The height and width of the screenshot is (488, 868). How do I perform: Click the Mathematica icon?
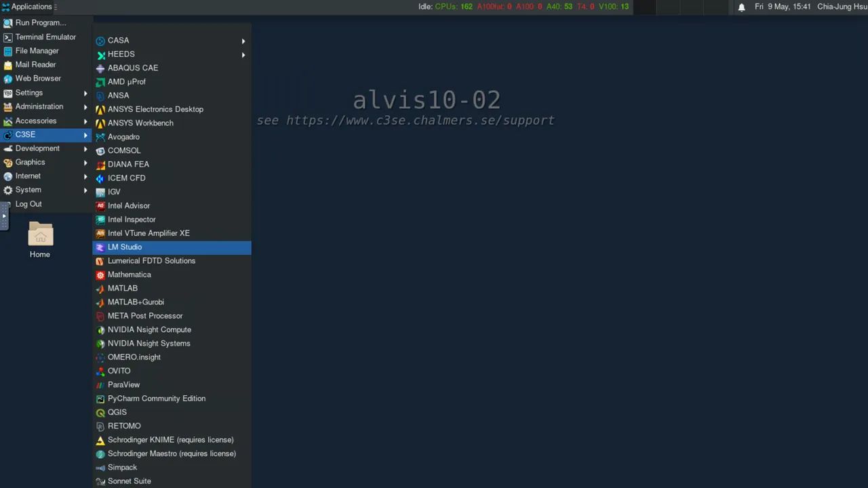[x=100, y=274]
